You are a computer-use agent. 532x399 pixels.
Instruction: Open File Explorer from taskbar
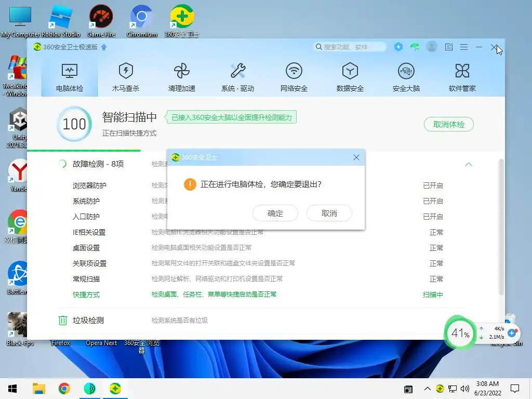(x=38, y=389)
